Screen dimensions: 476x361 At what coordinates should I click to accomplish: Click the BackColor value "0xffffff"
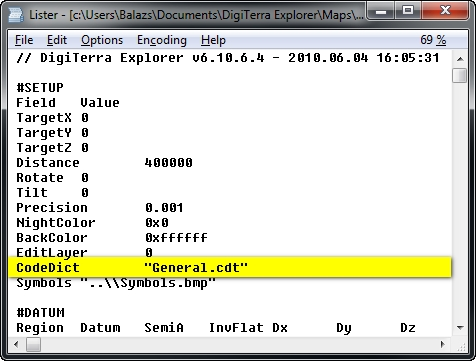(176, 238)
